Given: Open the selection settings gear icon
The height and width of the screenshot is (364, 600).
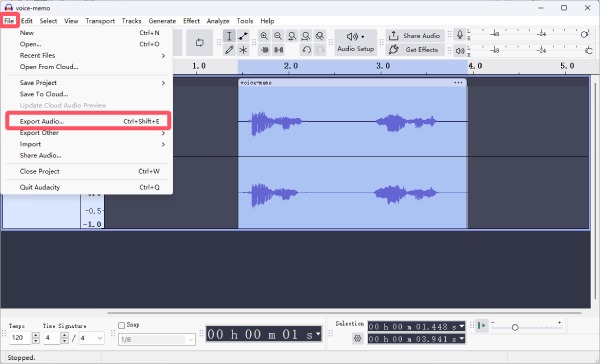Looking at the screenshot, I should 357,338.
